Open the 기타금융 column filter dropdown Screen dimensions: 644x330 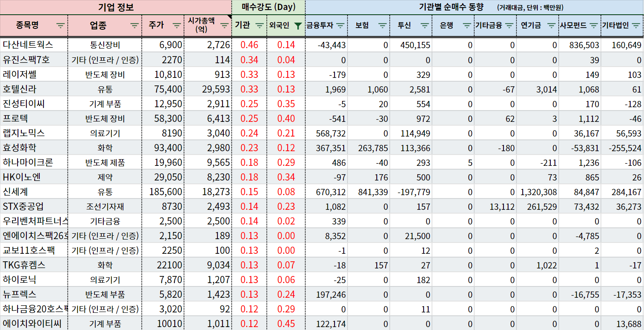(509, 26)
